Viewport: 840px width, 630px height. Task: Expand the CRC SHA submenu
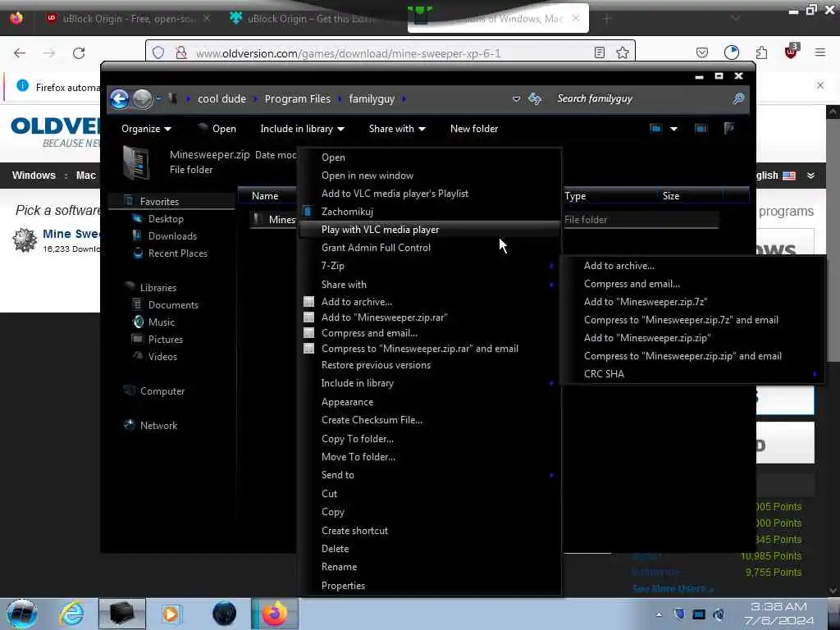692,374
